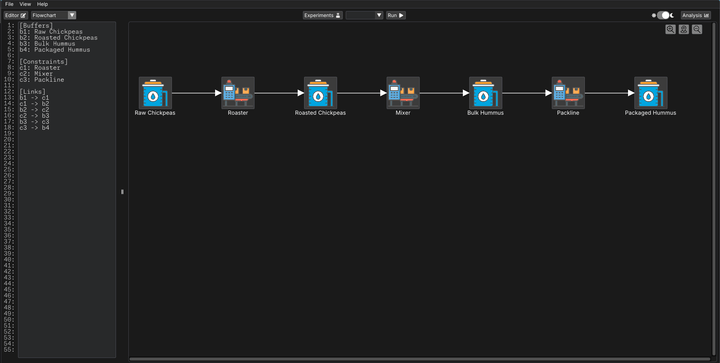This screenshot has width=720, height=363.
Task: Click the Roasted Chickpeas buffer icon
Action: pyautogui.click(x=321, y=93)
